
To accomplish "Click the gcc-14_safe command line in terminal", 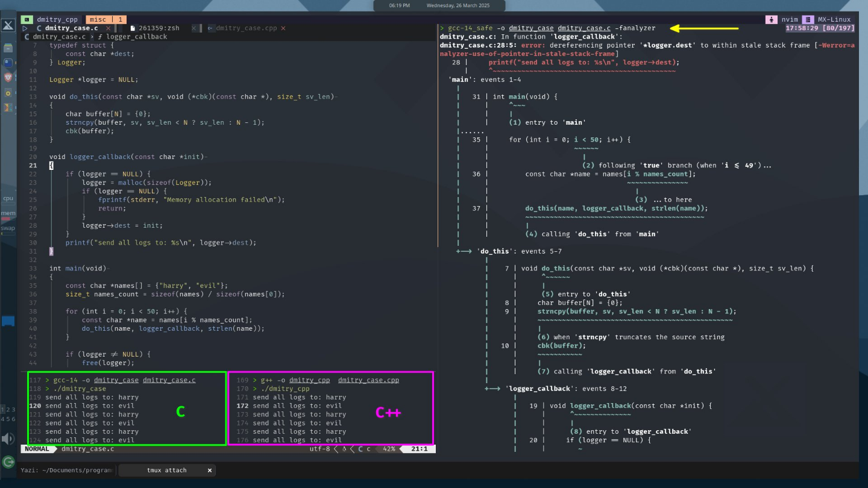I will [548, 28].
